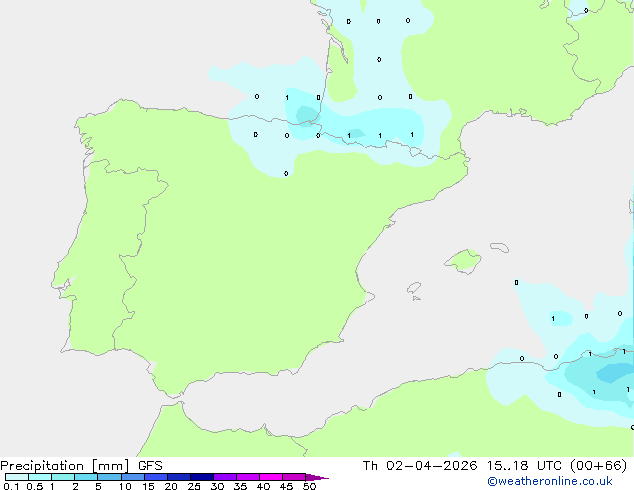The width and height of the screenshot is (634, 490).
Task: Select the 20–25 mm dark blue legend swatch
Action: click(179, 477)
